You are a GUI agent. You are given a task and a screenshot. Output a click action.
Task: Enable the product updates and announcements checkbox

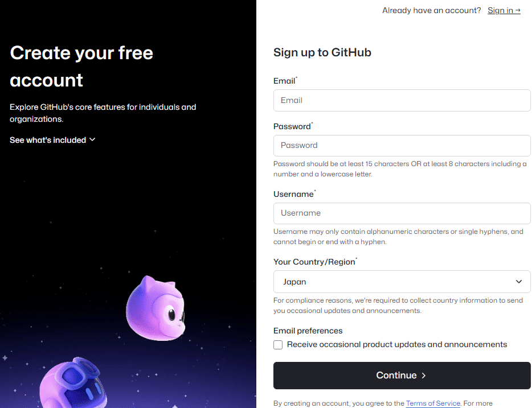point(278,345)
